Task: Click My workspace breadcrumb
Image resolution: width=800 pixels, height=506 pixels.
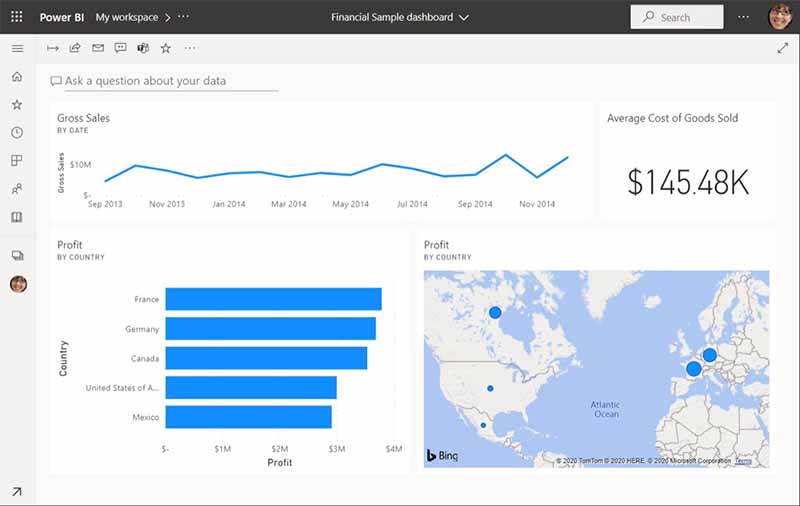Action: pyautogui.click(x=127, y=17)
